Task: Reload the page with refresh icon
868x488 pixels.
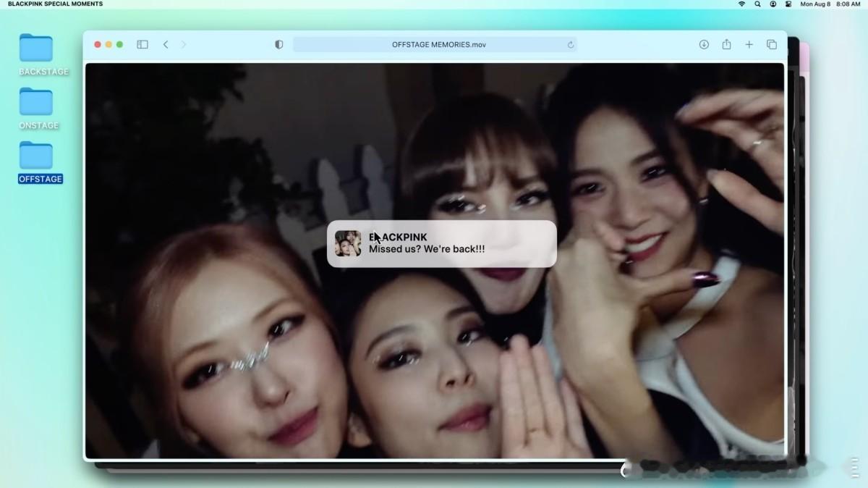Action: point(570,45)
